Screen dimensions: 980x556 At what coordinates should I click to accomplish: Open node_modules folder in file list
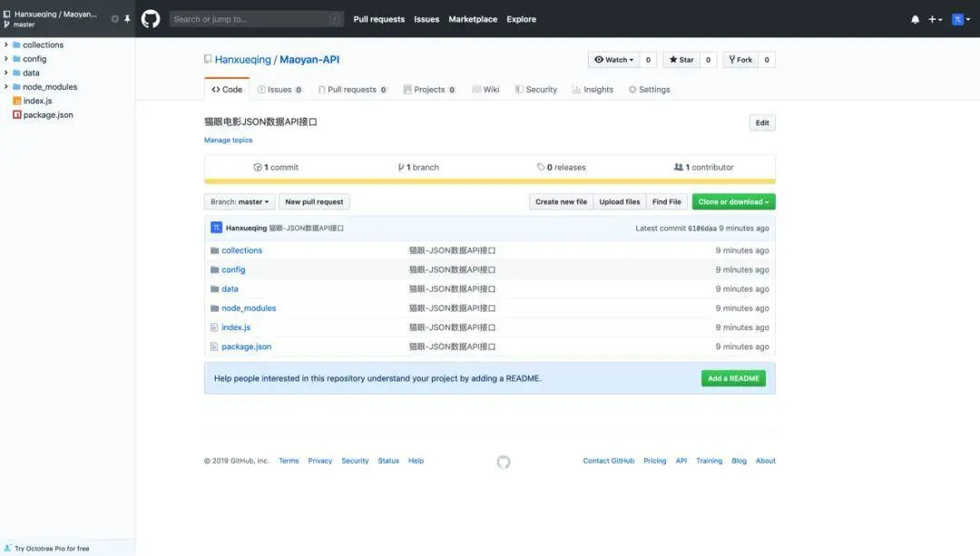[249, 308]
